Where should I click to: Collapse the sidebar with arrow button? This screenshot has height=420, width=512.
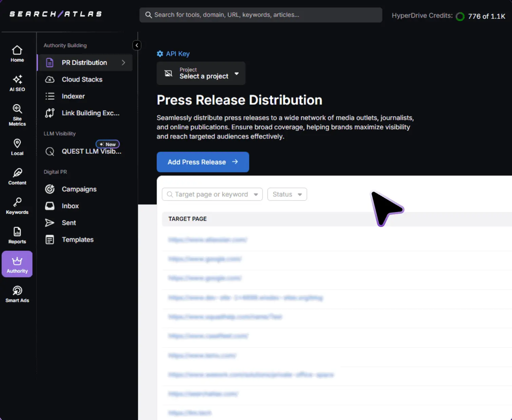click(x=137, y=45)
